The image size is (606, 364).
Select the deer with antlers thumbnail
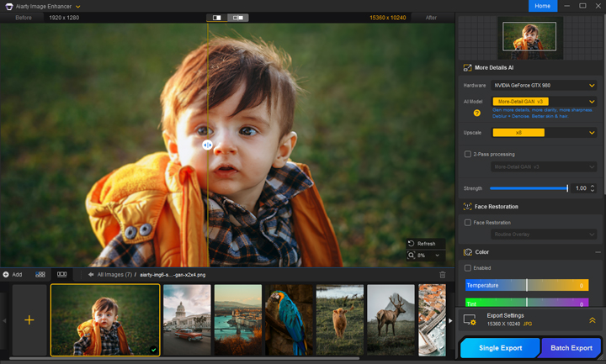[x=391, y=319]
